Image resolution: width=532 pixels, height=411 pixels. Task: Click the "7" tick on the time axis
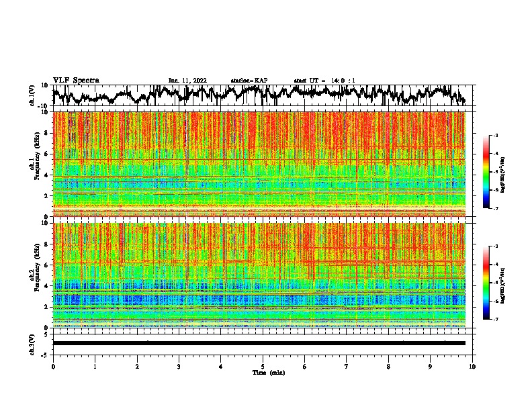tap(347, 367)
